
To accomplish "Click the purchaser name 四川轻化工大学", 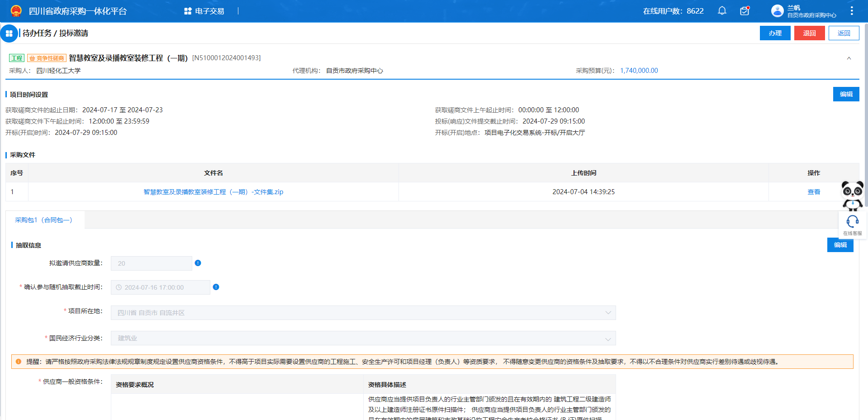I will 58,71.
